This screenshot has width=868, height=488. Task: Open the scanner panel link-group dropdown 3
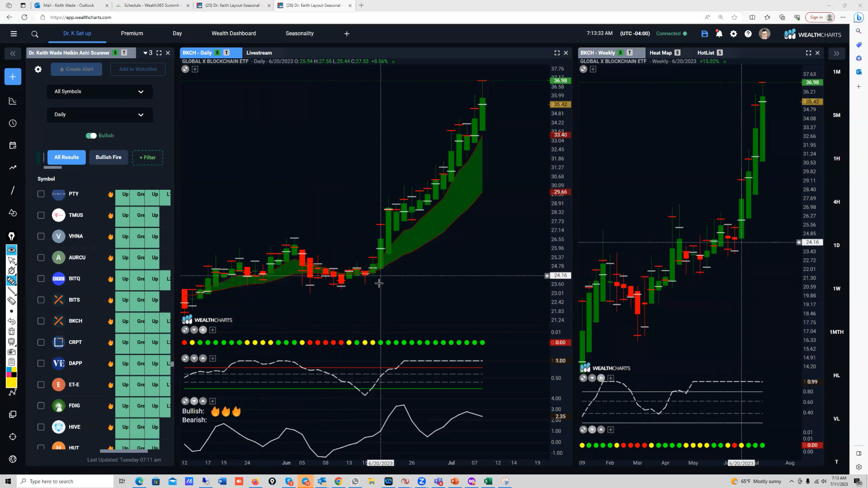pyautogui.click(x=147, y=53)
